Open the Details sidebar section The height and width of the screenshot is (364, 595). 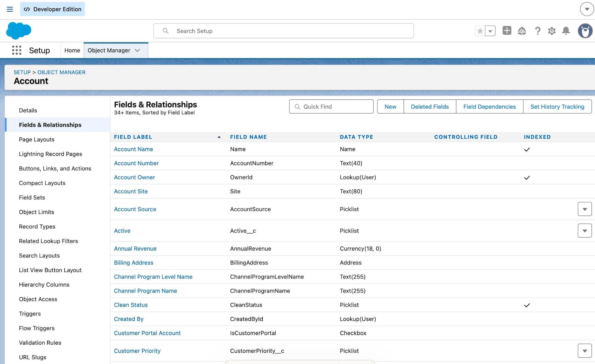coord(28,110)
